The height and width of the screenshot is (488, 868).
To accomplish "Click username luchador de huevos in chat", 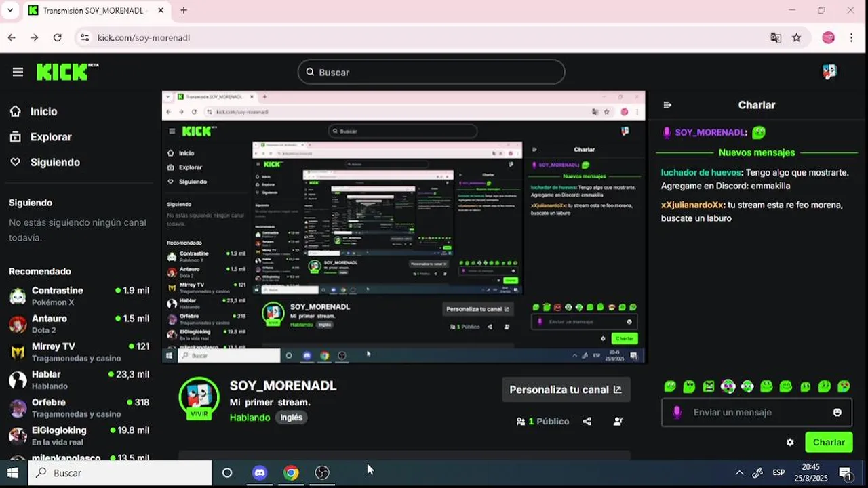I will pos(701,172).
